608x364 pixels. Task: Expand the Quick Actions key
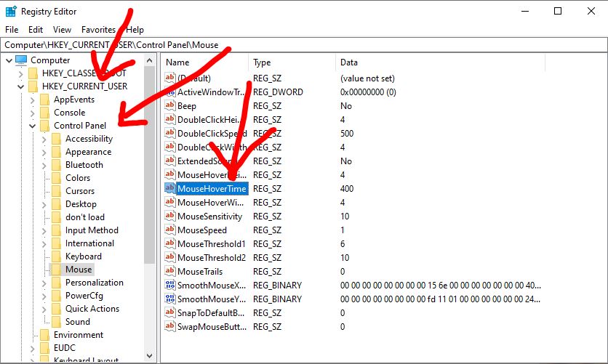click(x=44, y=310)
